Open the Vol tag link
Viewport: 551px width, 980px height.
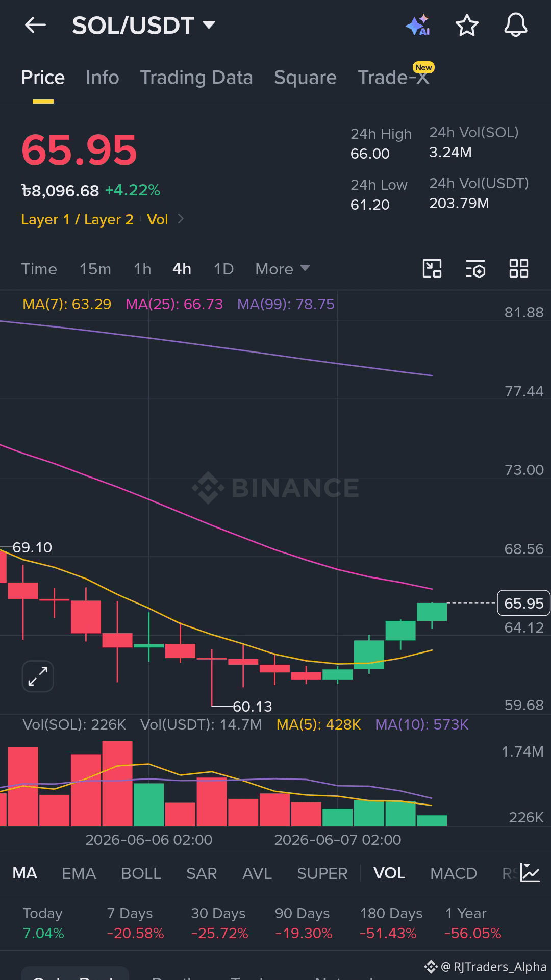[x=158, y=219]
